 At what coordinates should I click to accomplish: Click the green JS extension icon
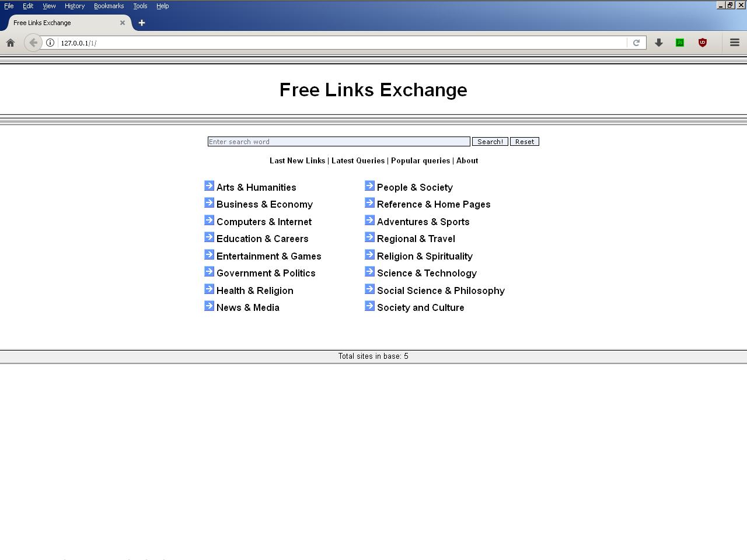[680, 43]
